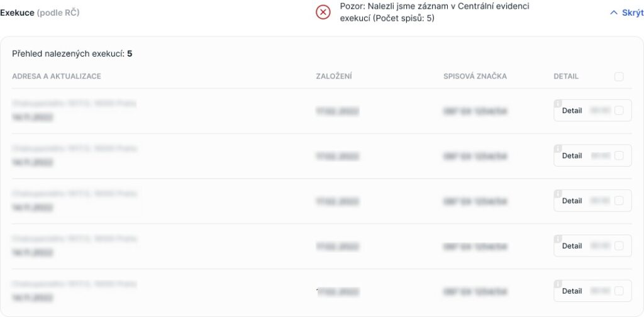Click the Skrýt link text

[633, 13]
